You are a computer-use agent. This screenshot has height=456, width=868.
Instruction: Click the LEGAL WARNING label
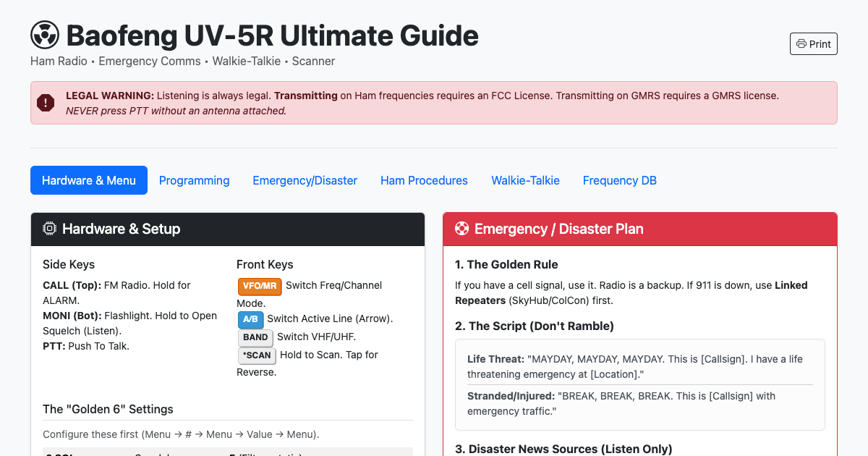110,96
